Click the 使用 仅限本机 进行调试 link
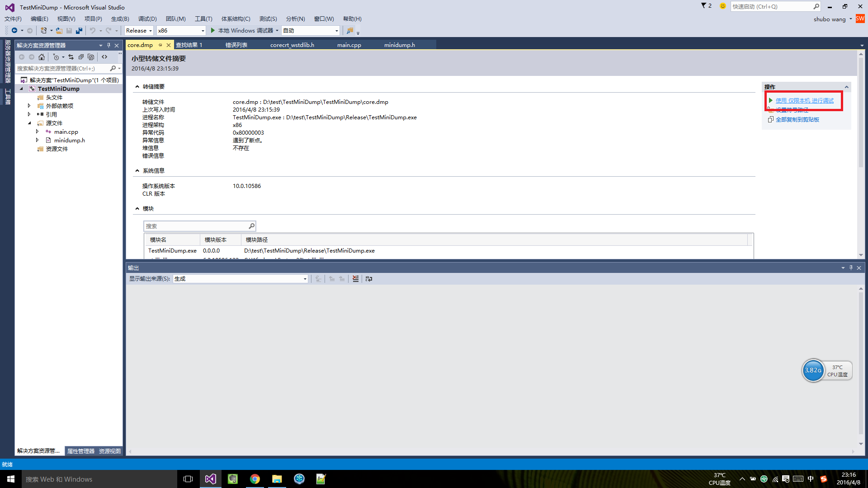Screen dimensions: 868x488 click(804, 101)
